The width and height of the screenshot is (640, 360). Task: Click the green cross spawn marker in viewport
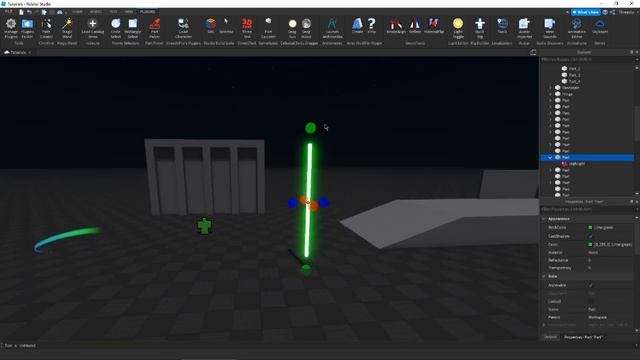(204, 226)
